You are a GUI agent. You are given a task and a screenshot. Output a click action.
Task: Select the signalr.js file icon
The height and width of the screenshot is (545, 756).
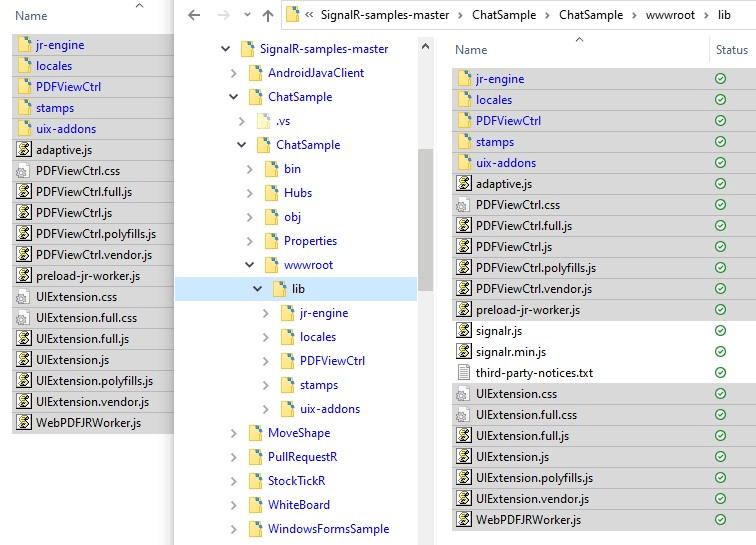(464, 330)
